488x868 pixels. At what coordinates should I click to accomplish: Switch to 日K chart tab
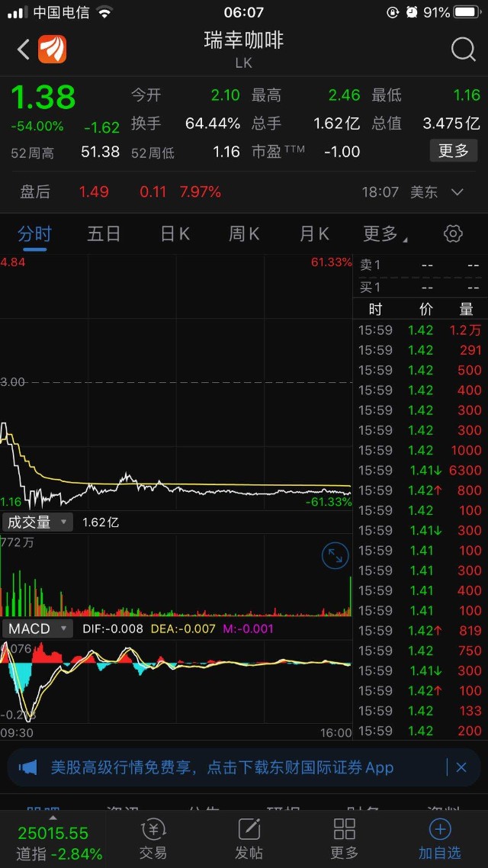[x=175, y=233]
